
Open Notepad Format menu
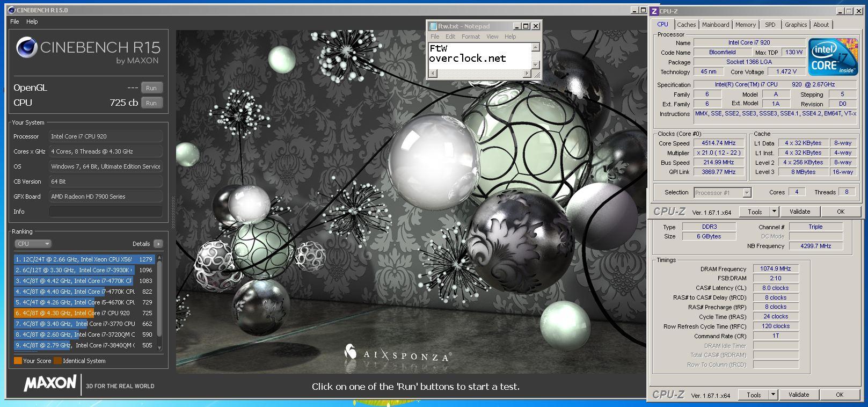[471, 37]
